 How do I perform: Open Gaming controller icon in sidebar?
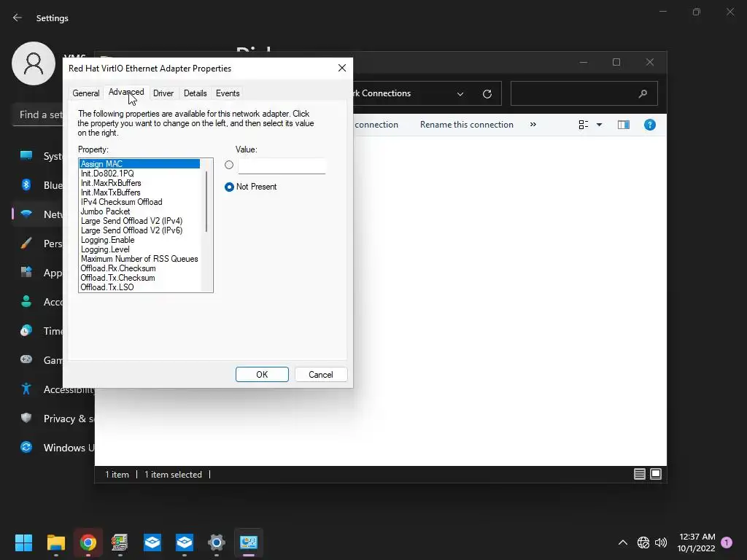(x=26, y=359)
